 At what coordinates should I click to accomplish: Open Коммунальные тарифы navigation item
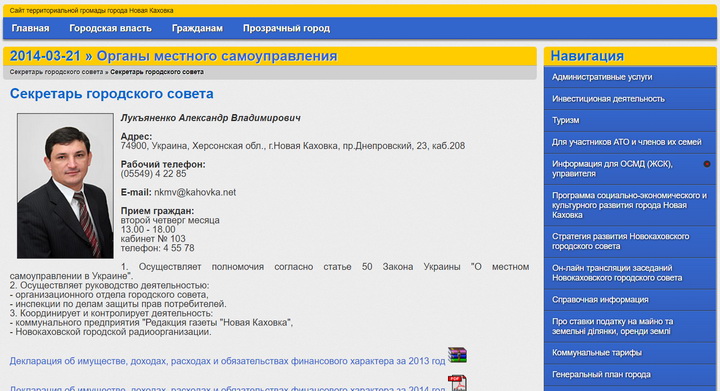click(x=630, y=353)
